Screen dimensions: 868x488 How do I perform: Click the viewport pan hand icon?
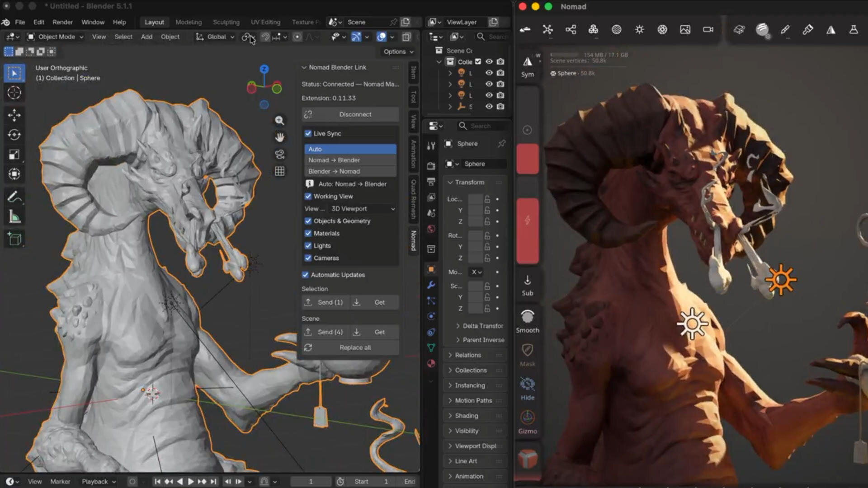pyautogui.click(x=280, y=137)
